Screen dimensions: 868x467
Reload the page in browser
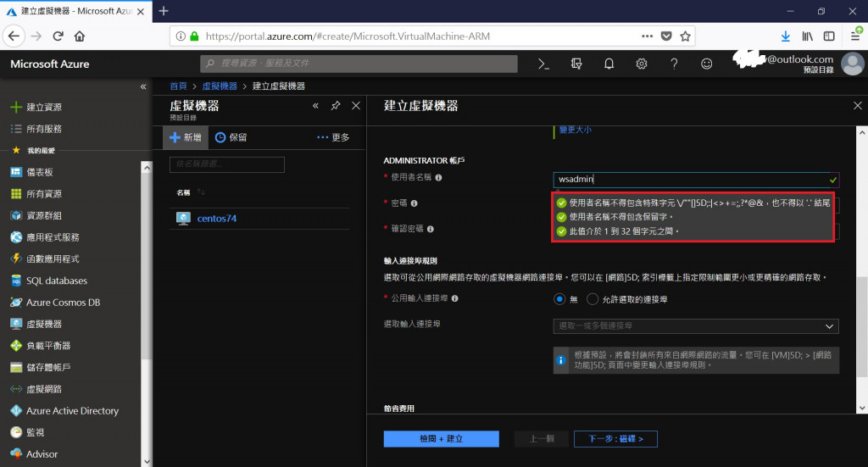click(x=58, y=36)
